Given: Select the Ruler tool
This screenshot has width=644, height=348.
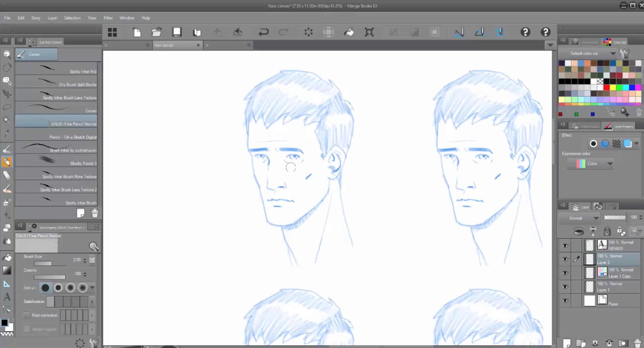Looking at the screenshot, I should coord(7,284).
